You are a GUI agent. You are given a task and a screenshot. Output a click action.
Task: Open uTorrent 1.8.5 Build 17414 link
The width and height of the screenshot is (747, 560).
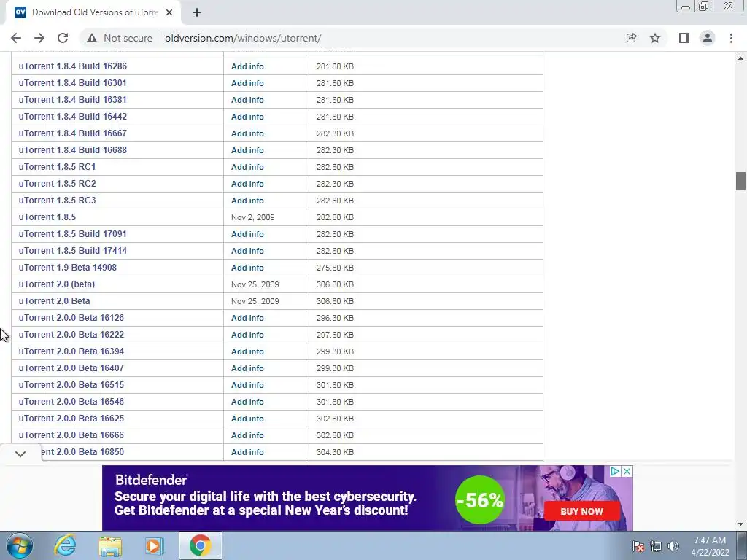[x=73, y=251]
